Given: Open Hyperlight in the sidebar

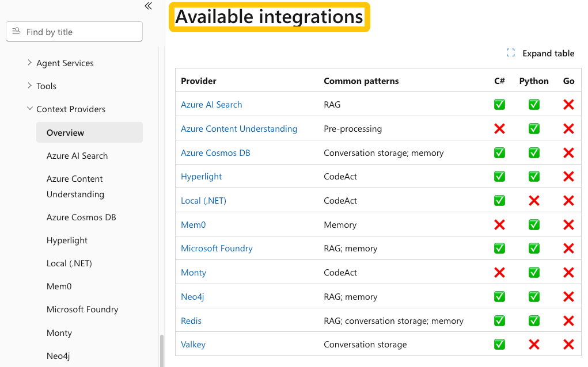Looking at the screenshot, I should [x=67, y=240].
